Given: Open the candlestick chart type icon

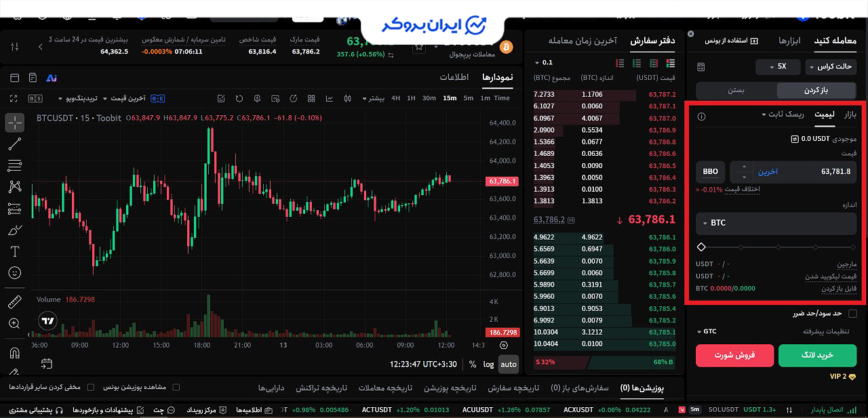Looking at the screenshot, I should (x=348, y=98).
